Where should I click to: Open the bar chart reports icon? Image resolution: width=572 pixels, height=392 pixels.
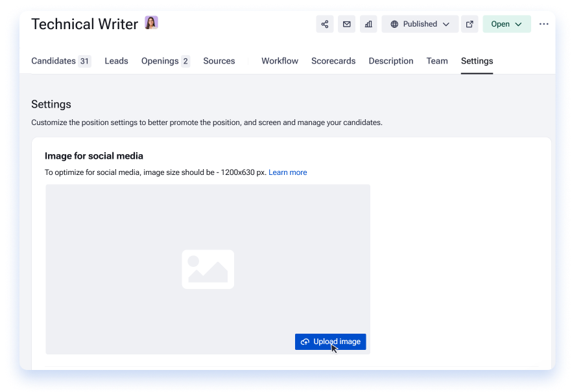[x=368, y=24]
